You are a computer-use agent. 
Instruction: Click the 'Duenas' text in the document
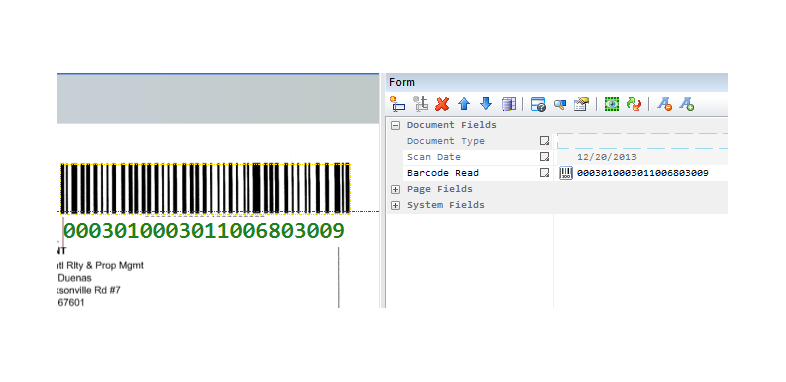(x=74, y=278)
